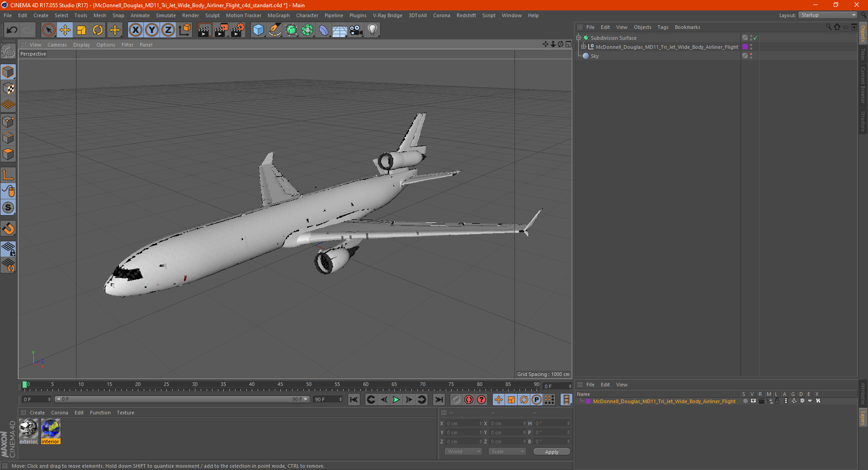
Task: Click Play Forwards button
Action: pyautogui.click(x=396, y=399)
